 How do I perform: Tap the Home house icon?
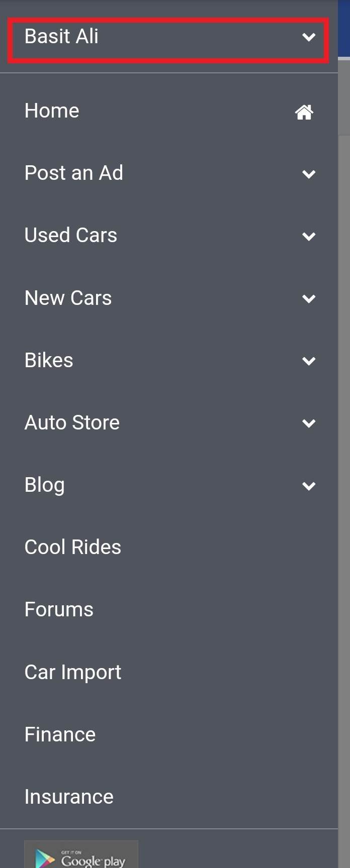(304, 112)
